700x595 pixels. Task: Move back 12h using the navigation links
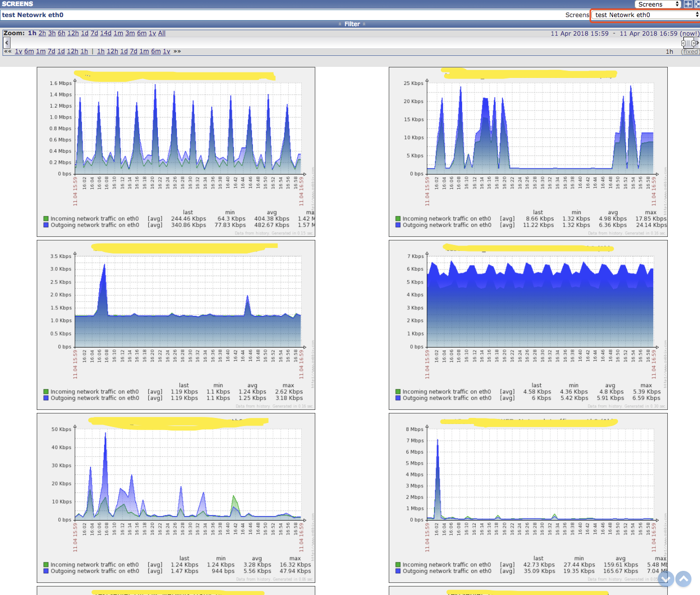(x=72, y=51)
